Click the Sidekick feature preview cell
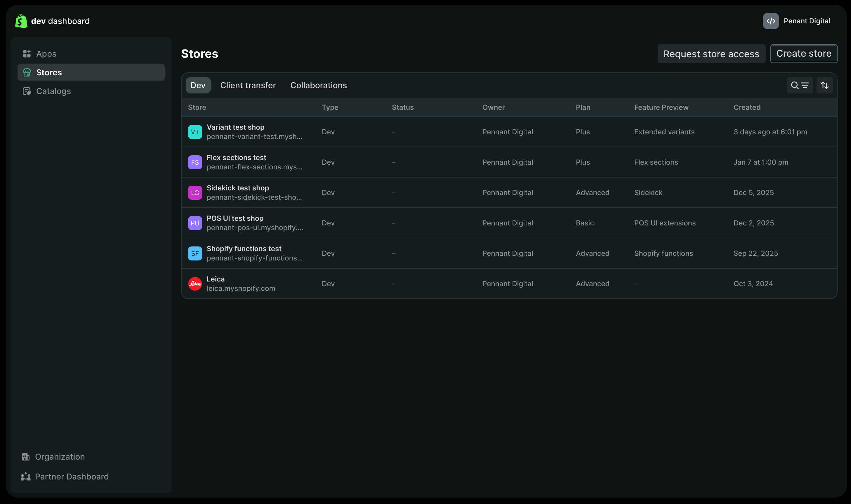This screenshot has width=851, height=504. (648, 192)
